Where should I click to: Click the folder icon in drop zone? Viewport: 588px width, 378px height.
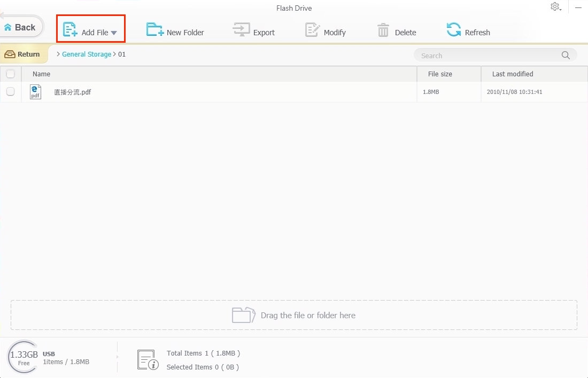pos(243,315)
